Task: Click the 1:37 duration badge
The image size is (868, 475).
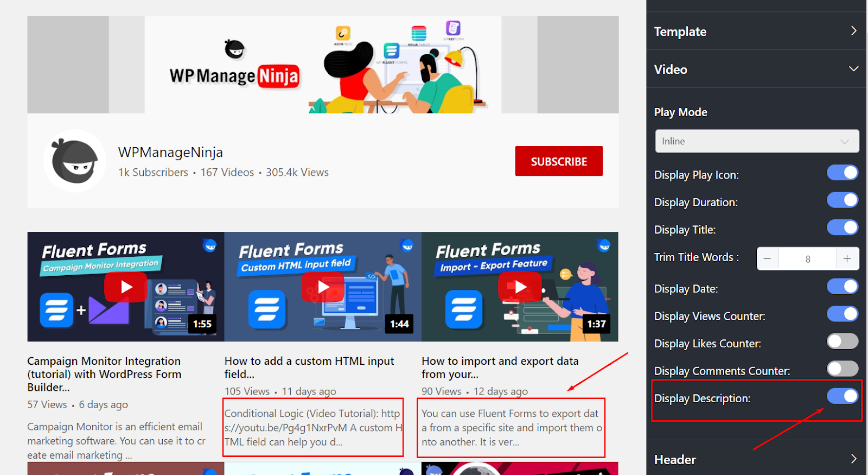Action: pos(596,324)
